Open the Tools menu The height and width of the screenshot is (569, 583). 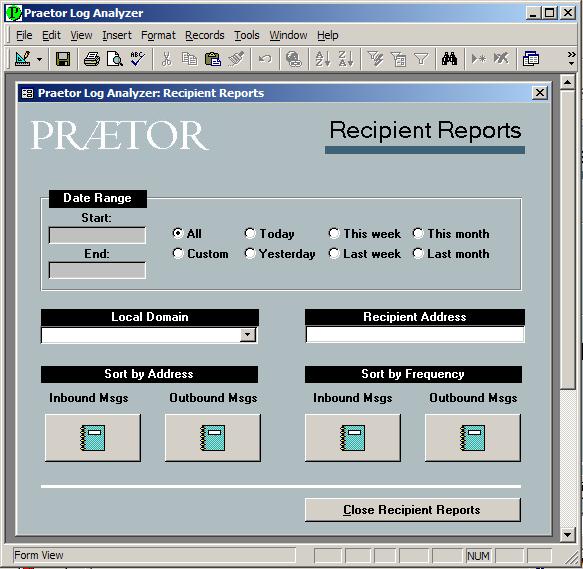pyautogui.click(x=247, y=35)
